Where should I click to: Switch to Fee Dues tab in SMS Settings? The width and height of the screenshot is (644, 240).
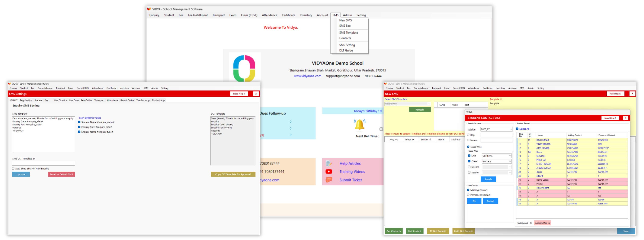click(x=74, y=100)
